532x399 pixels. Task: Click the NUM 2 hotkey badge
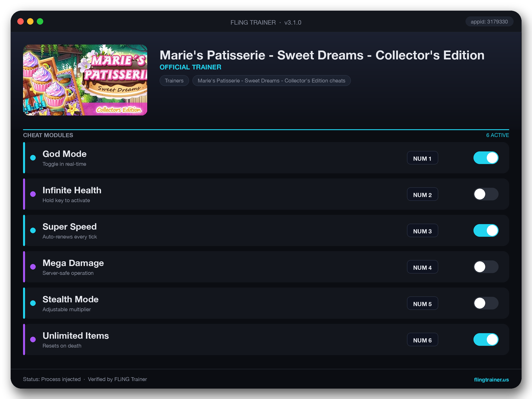pyautogui.click(x=422, y=194)
